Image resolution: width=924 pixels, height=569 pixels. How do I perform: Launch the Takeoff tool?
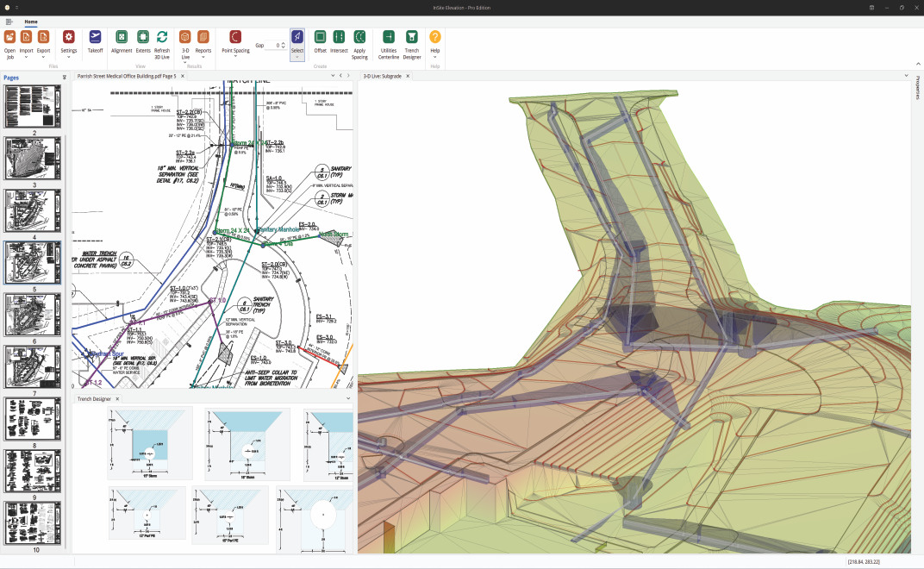[95, 37]
